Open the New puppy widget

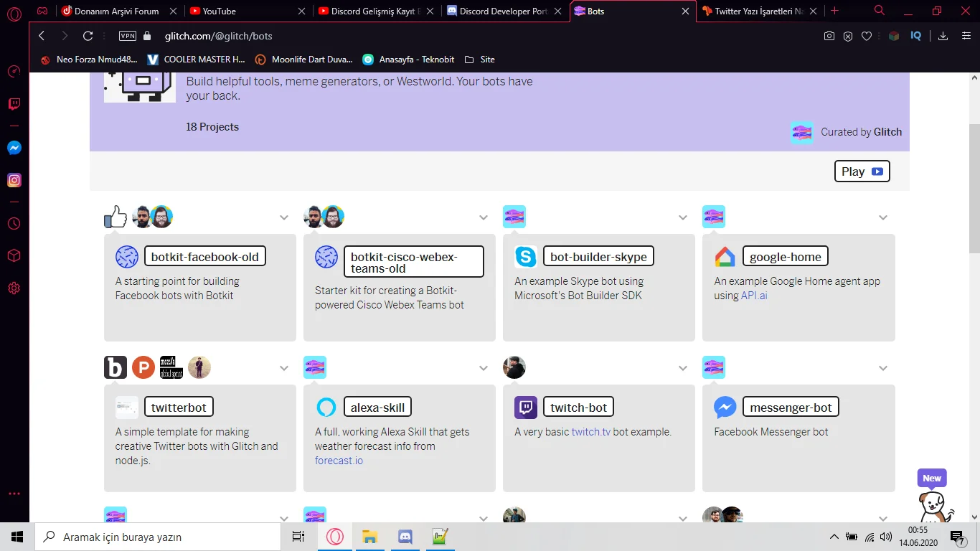[x=936, y=496]
